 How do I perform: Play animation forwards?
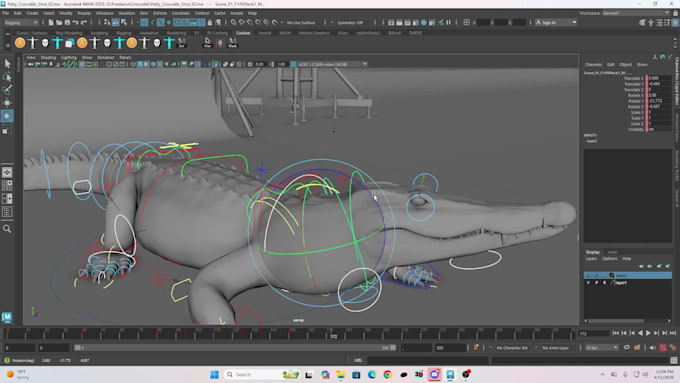(648, 333)
